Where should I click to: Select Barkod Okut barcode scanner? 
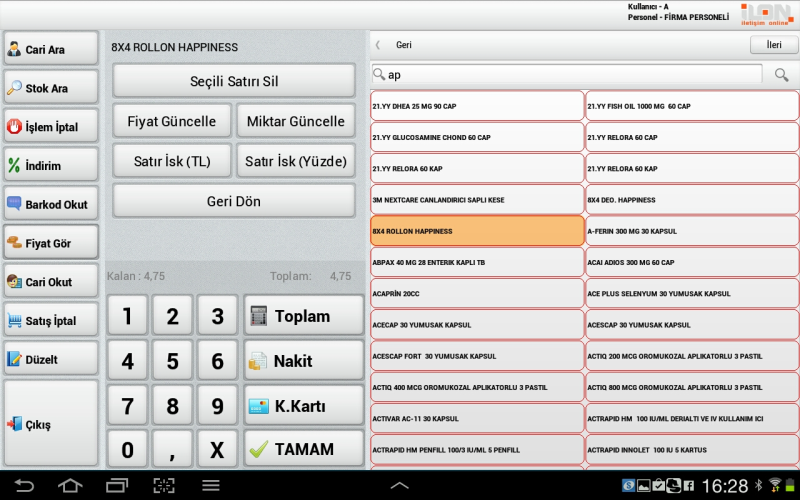pos(51,204)
